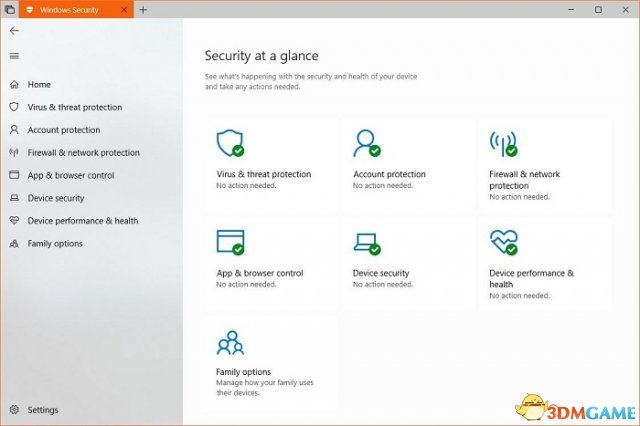Open Firewall & network protection tile title

click(x=524, y=180)
